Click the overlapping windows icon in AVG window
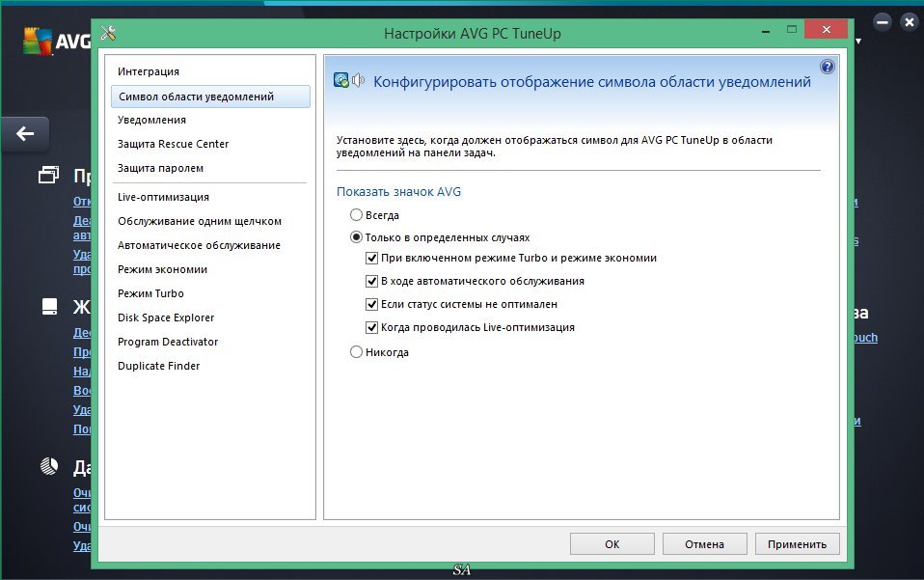Screen dimensions: 924x580 point(49,175)
